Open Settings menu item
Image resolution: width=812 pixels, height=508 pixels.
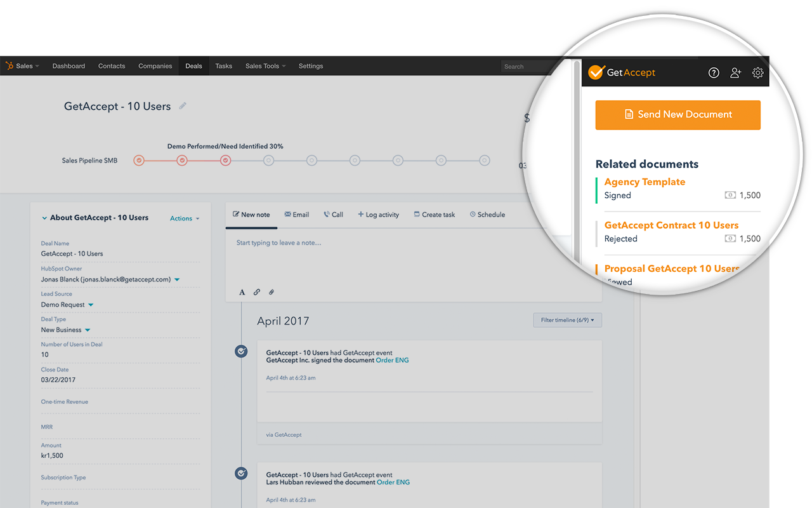coord(311,66)
